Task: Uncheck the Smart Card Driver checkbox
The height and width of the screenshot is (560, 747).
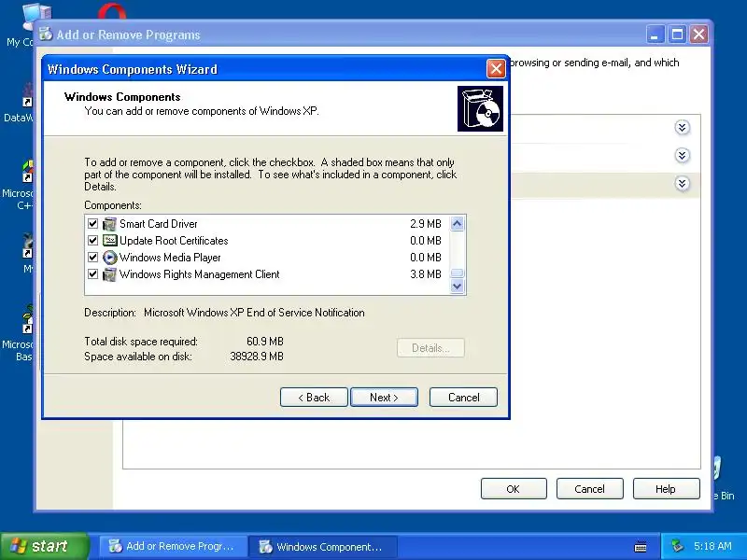Action: pyautogui.click(x=92, y=223)
